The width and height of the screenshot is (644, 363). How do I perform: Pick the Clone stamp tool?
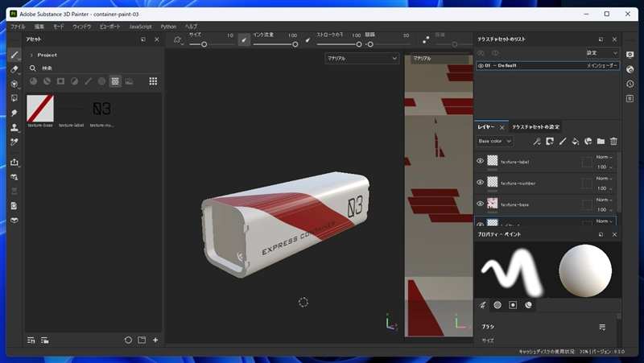[x=14, y=127]
